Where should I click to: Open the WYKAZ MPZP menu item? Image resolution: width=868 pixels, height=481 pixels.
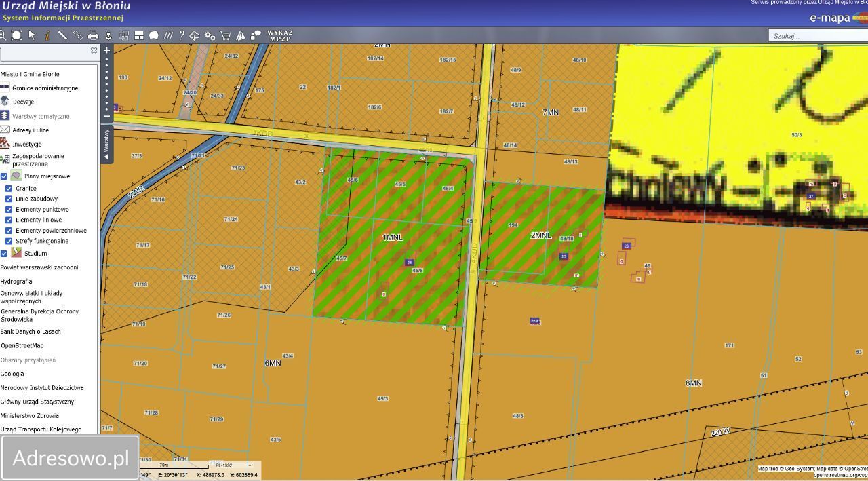(x=280, y=35)
